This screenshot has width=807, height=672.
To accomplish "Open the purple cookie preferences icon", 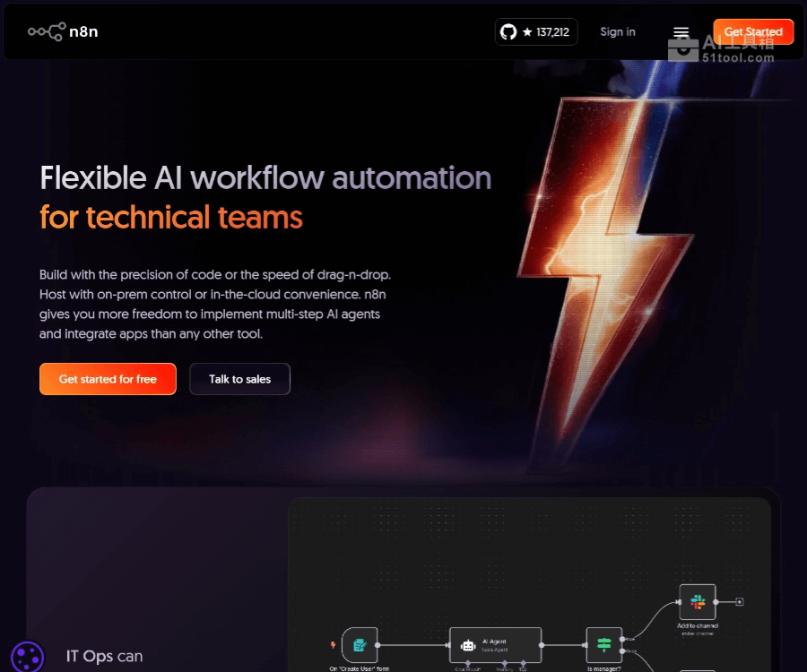I will [26, 656].
